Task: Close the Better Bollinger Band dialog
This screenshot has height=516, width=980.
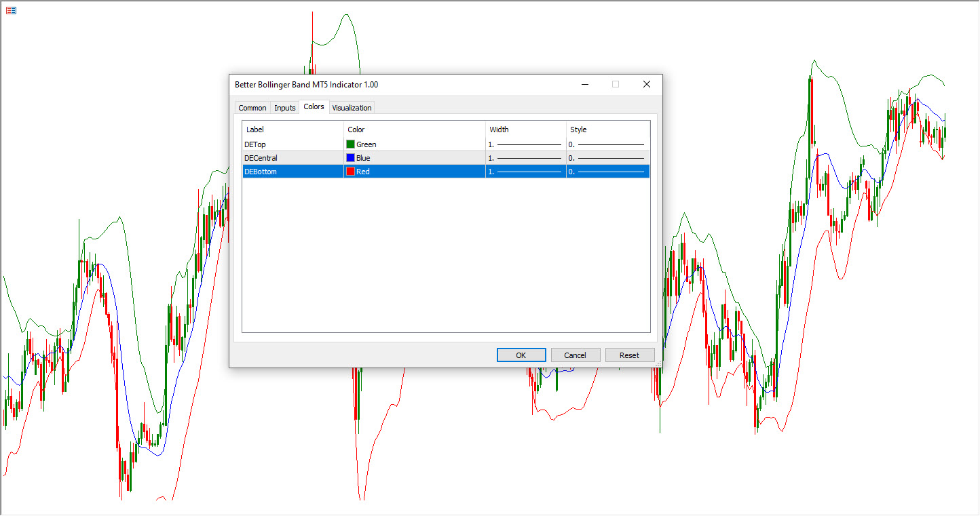Action: tap(646, 85)
